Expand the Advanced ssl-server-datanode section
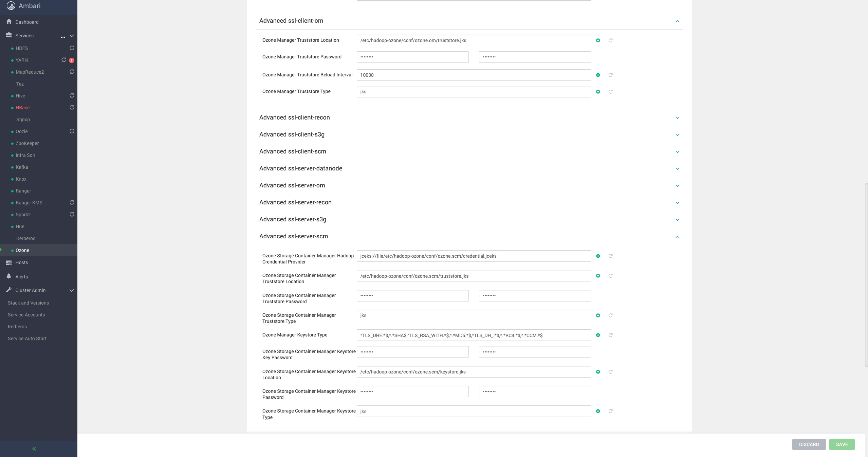The width and height of the screenshot is (868, 457). pyautogui.click(x=677, y=169)
